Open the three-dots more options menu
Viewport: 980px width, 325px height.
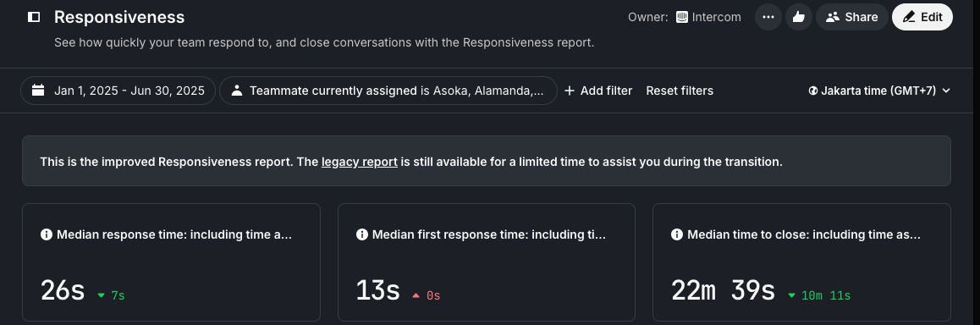click(768, 17)
